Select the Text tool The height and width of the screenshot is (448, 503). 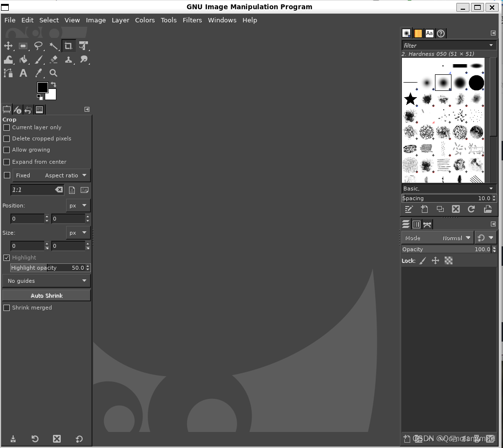coord(23,73)
